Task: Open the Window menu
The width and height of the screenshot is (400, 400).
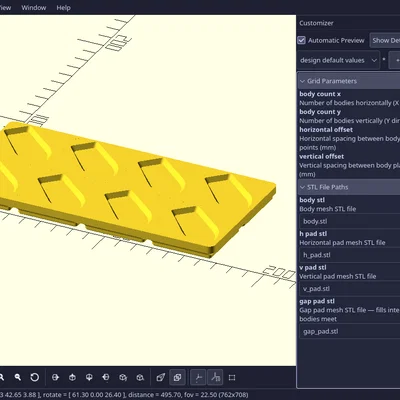Action: pyautogui.click(x=34, y=7)
